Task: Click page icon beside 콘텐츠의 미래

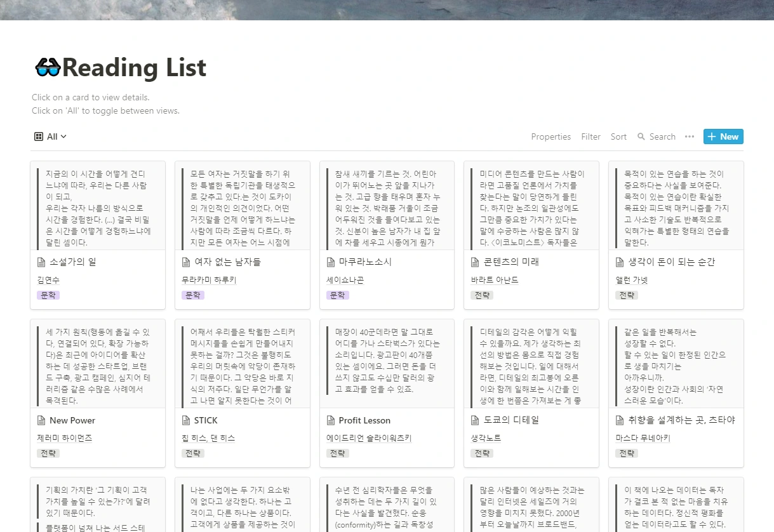Action: tap(476, 262)
